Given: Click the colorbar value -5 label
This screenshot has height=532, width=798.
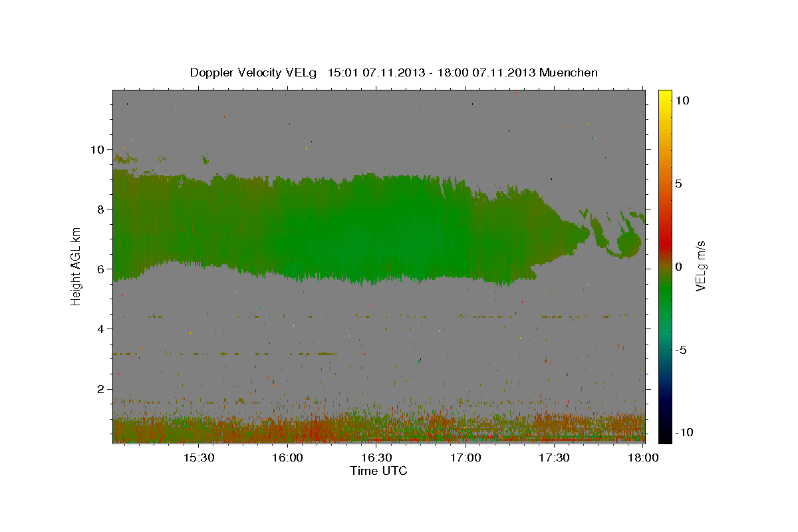Looking at the screenshot, I should pyautogui.click(x=682, y=350).
